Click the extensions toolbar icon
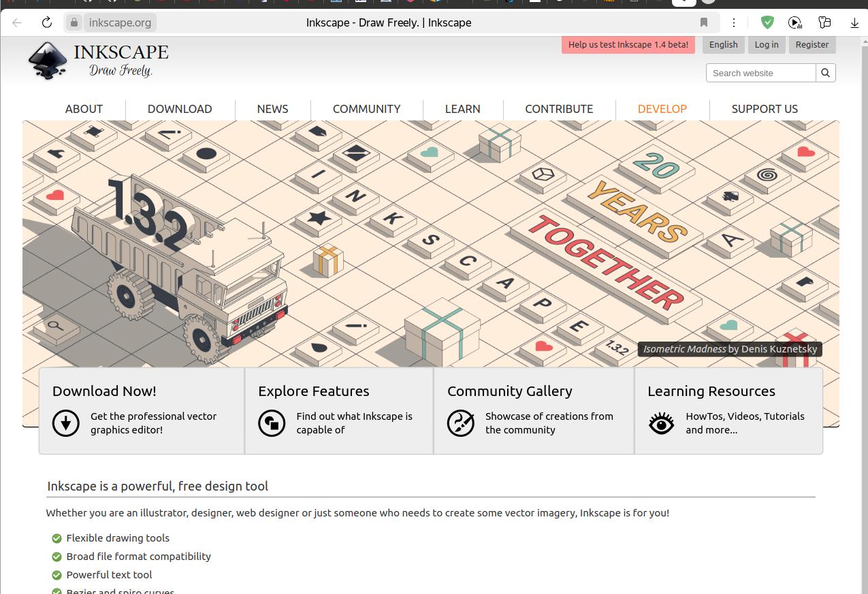868x594 pixels. click(x=824, y=22)
